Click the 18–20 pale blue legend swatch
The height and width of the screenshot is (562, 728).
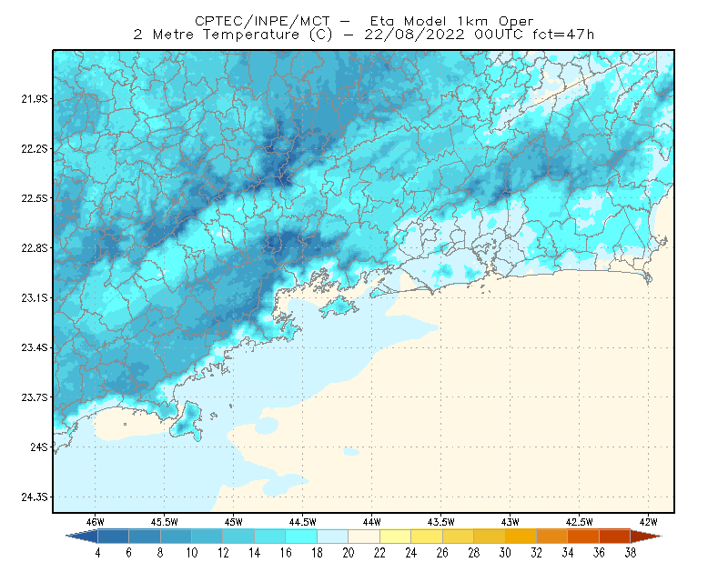(333, 537)
